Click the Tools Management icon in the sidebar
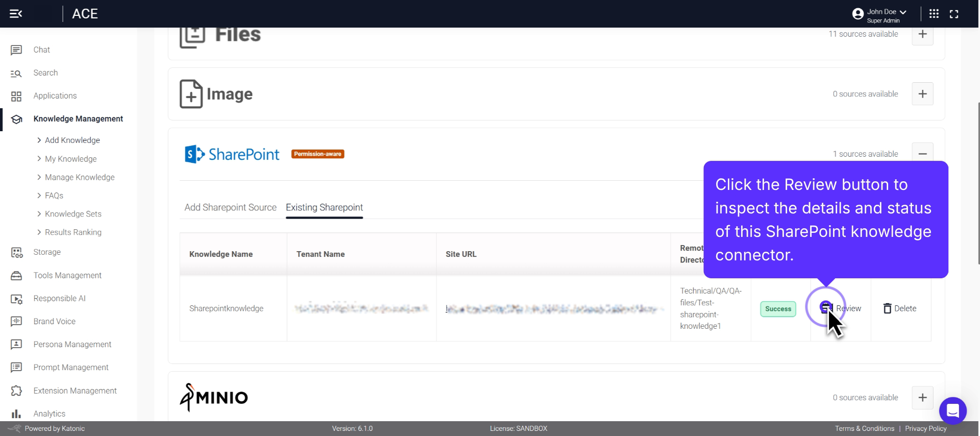The image size is (980, 436). tap(16, 276)
